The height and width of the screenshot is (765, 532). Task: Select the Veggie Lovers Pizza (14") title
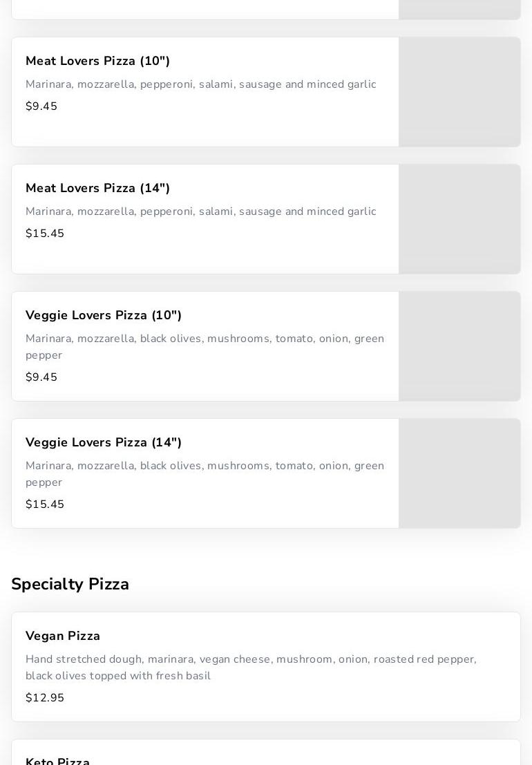(x=104, y=443)
